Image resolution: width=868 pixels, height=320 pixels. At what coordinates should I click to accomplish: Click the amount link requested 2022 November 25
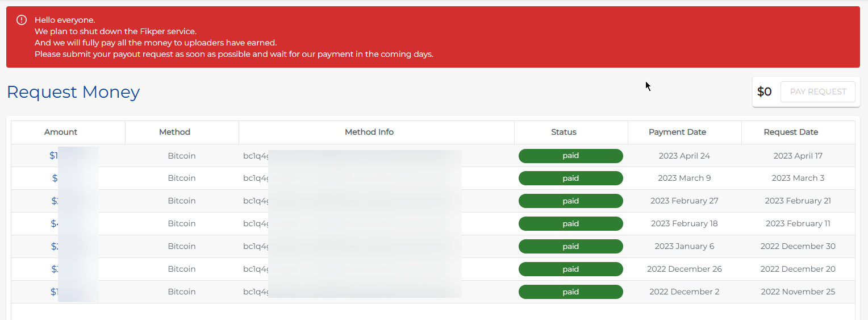pyautogui.click(x=53, y=292)
